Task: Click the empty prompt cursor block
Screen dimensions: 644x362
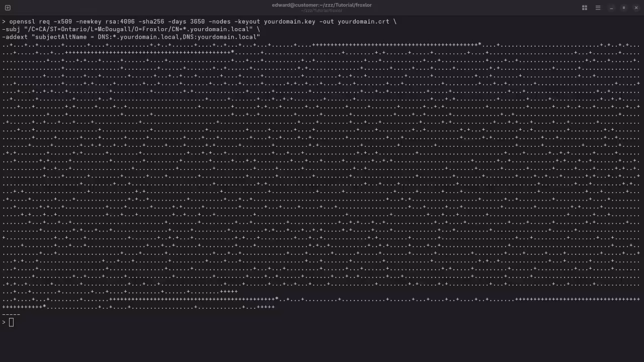Action: click(x=11, y=322)
